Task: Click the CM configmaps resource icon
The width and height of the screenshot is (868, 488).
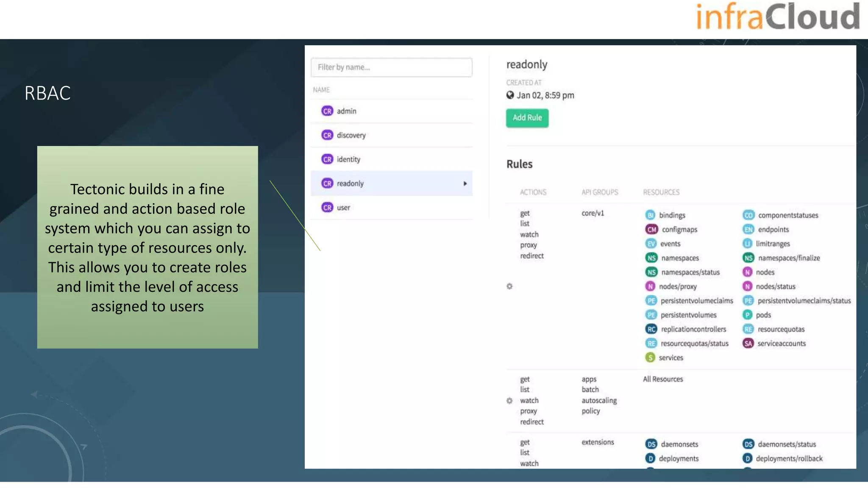Action: pyautogui.click(x=652, y=230)
